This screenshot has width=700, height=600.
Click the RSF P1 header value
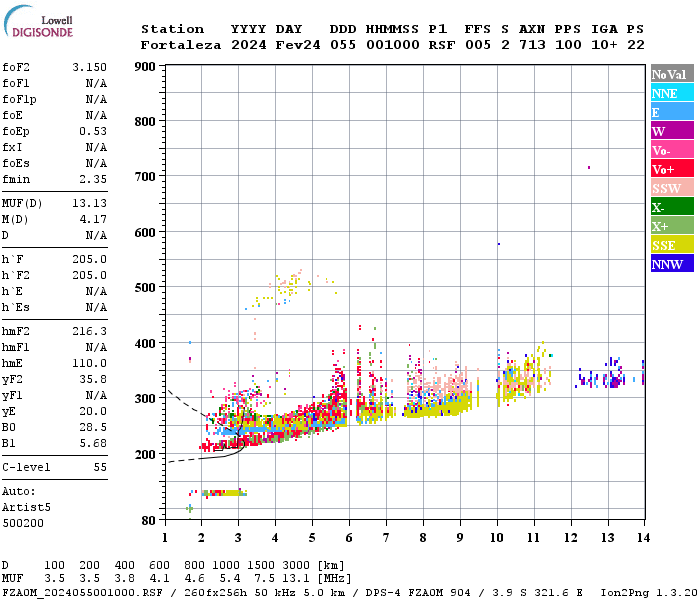pyautogui.click(x=442, y=45)
